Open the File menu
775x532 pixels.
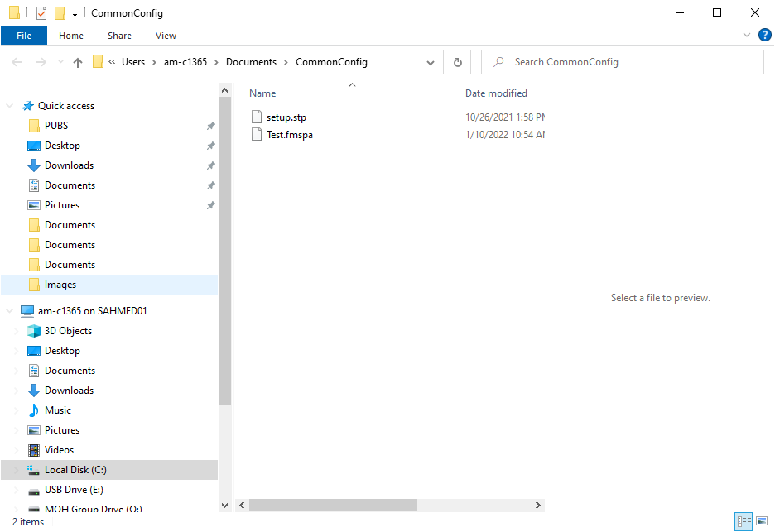point(24,36)
